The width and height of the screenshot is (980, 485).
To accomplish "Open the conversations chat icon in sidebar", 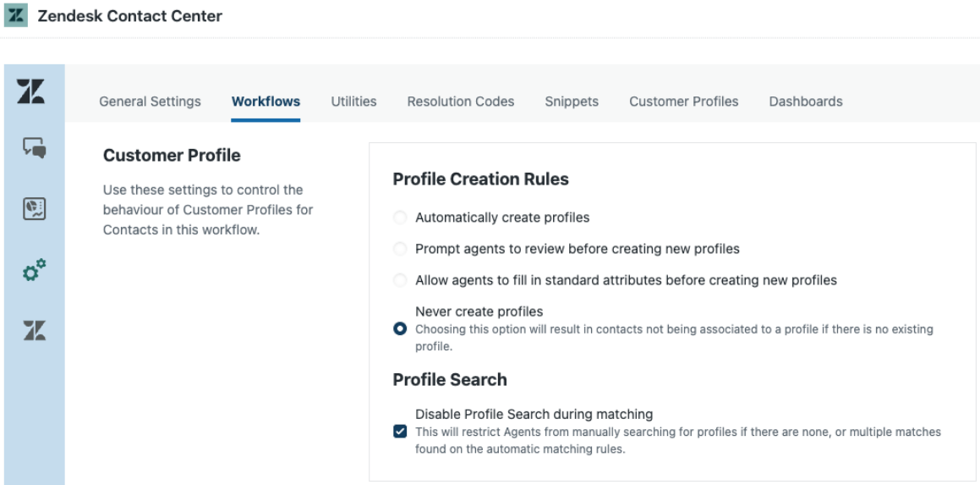I will pyautogui.click(x=35, y=148).
